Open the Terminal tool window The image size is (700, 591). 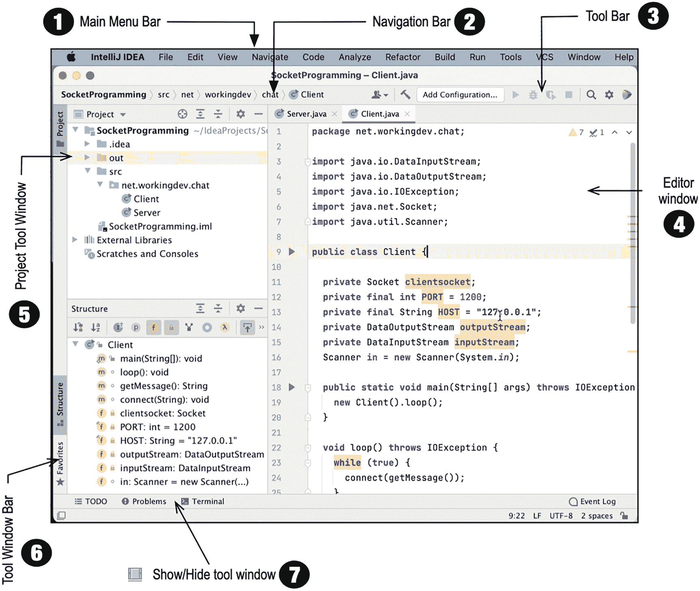pyautogui.click(x=202, y=501)
